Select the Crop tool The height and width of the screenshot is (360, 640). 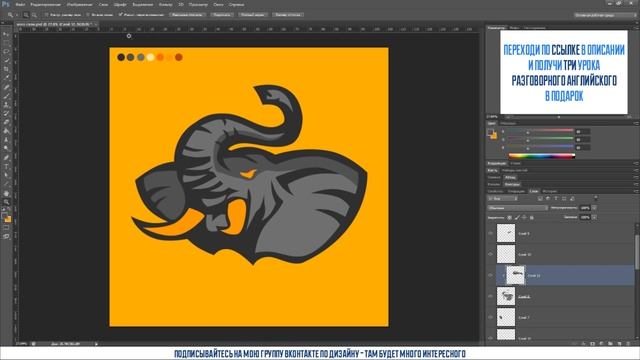(6, 69)
